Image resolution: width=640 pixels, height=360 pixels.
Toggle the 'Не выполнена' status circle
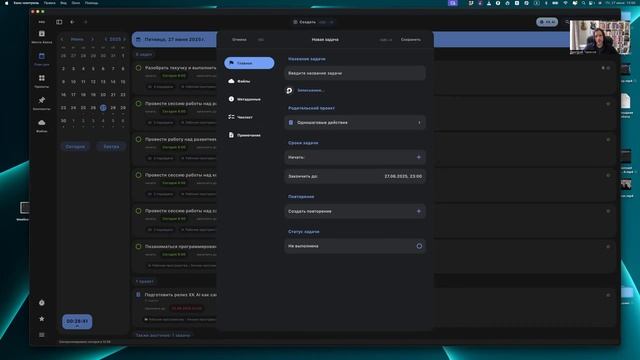click(x=419, y=246)
